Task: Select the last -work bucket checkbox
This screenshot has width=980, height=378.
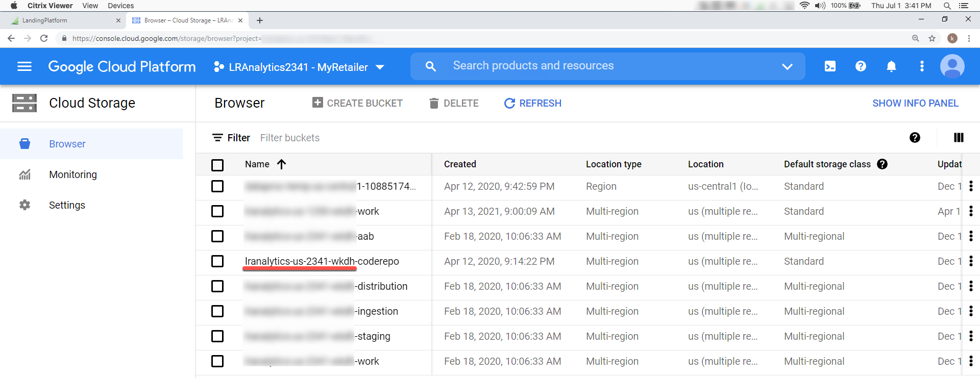Action: tap(217, 361)
